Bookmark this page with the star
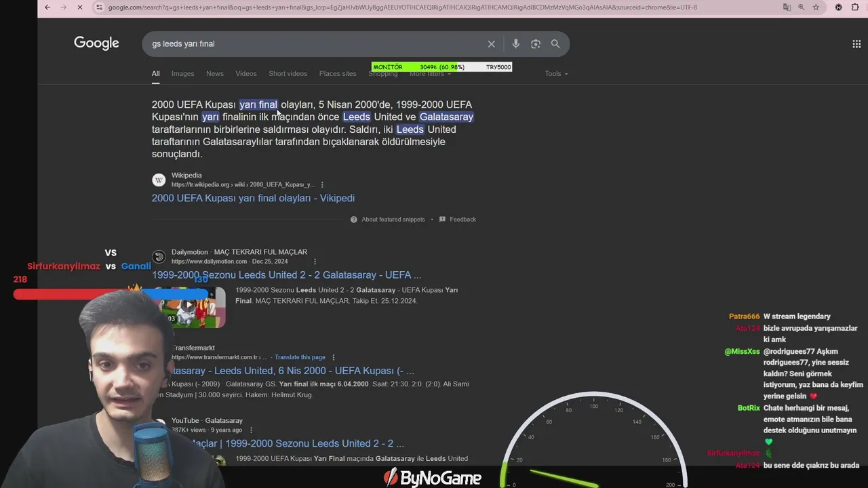This screenshot has height=488, width=868. tap(816, 7)
